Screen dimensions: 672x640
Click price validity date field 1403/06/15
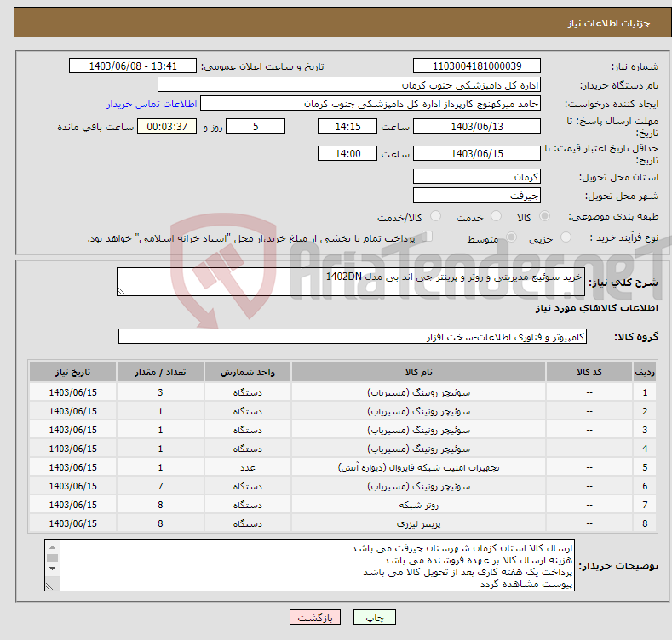(477, 153)
